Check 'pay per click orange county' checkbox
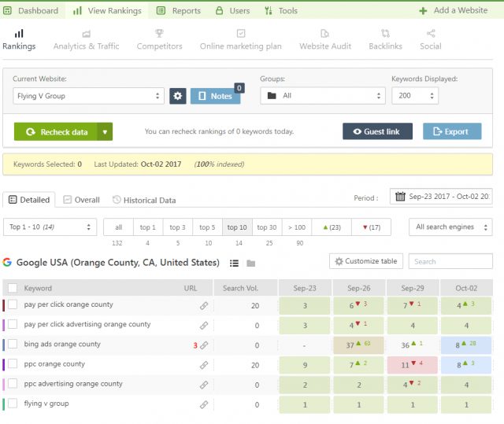This screenshot has height=424, width=504. click(x=13, y=304)
